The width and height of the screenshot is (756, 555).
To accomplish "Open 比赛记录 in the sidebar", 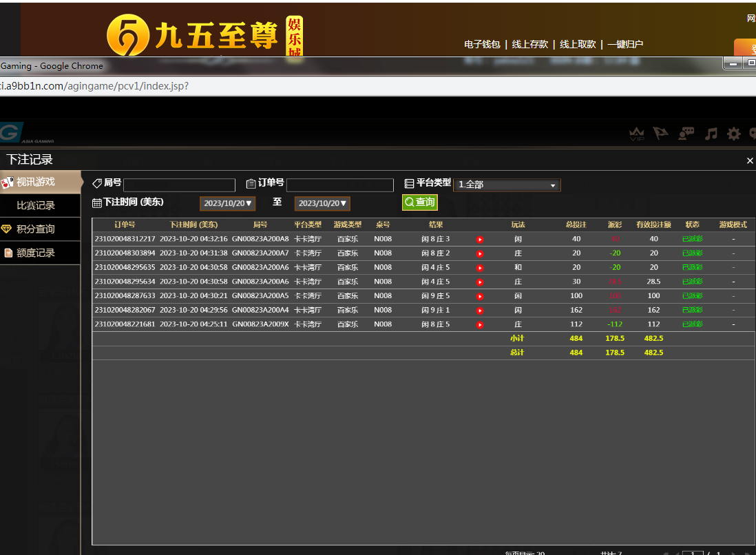I will point(36,206).
